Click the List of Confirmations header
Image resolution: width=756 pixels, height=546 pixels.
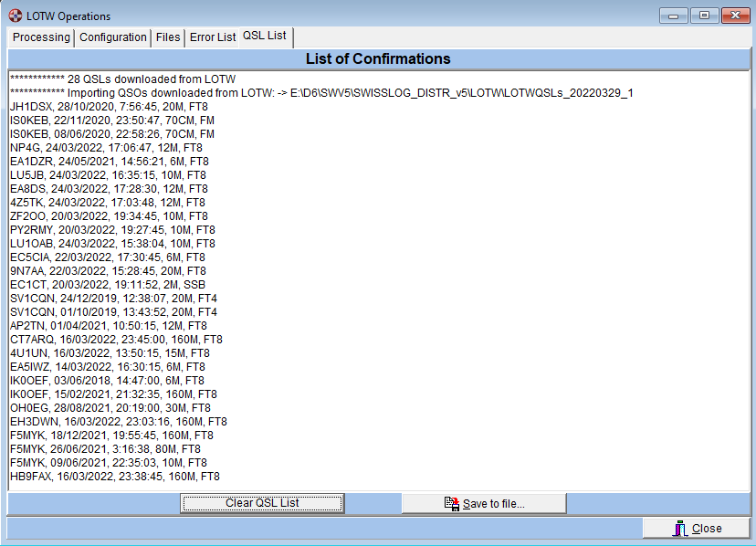pos(378,59)
